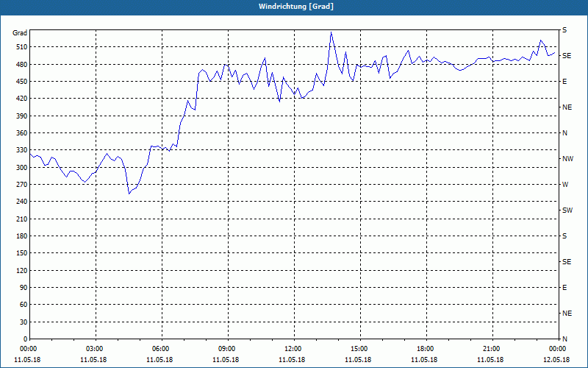Choose the 12:00 time axis label
The width and height of the screenshot is (588, 368).
(x=295, y=349)
